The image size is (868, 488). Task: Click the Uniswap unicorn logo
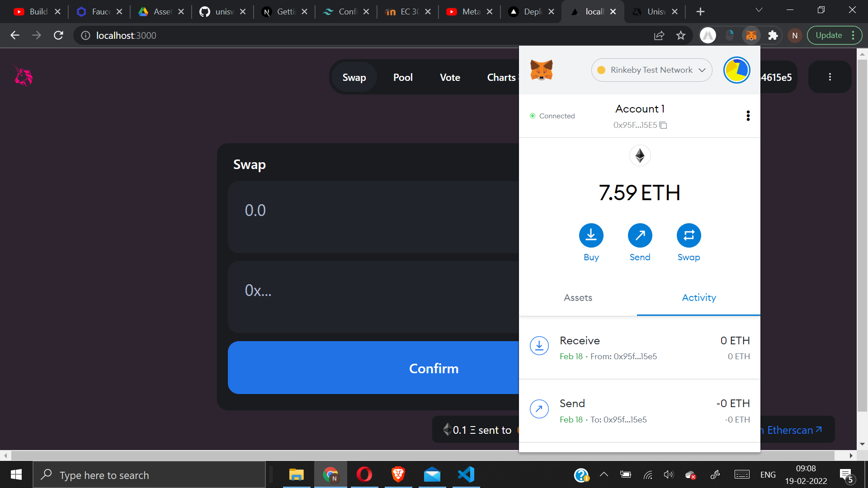pos(24,76)
